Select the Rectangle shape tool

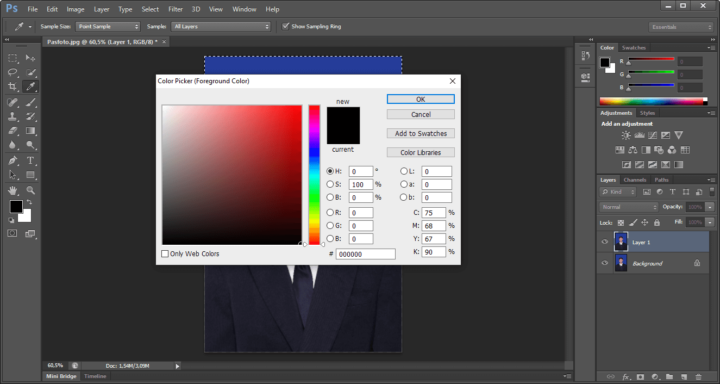pyautogui.click(x=30, y=175)
